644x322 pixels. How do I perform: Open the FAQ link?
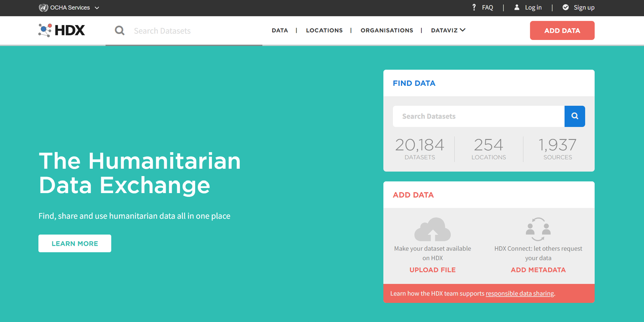[487, 7]
